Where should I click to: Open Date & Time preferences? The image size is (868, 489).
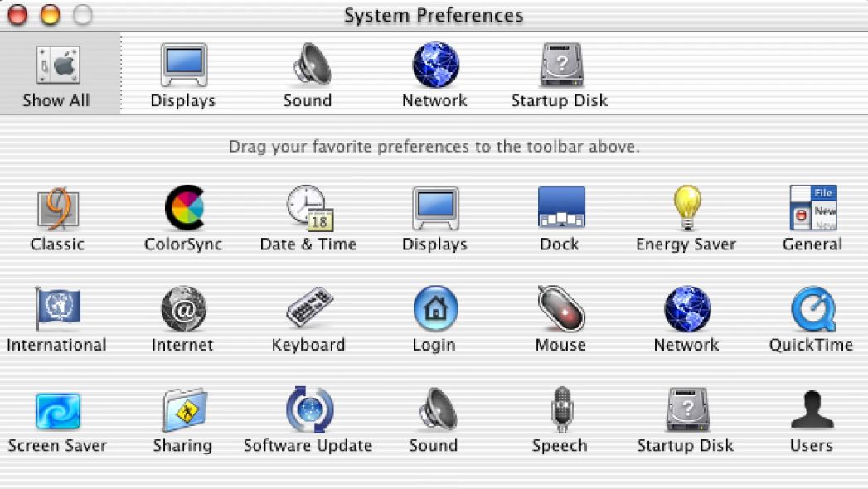coord(309,208)
